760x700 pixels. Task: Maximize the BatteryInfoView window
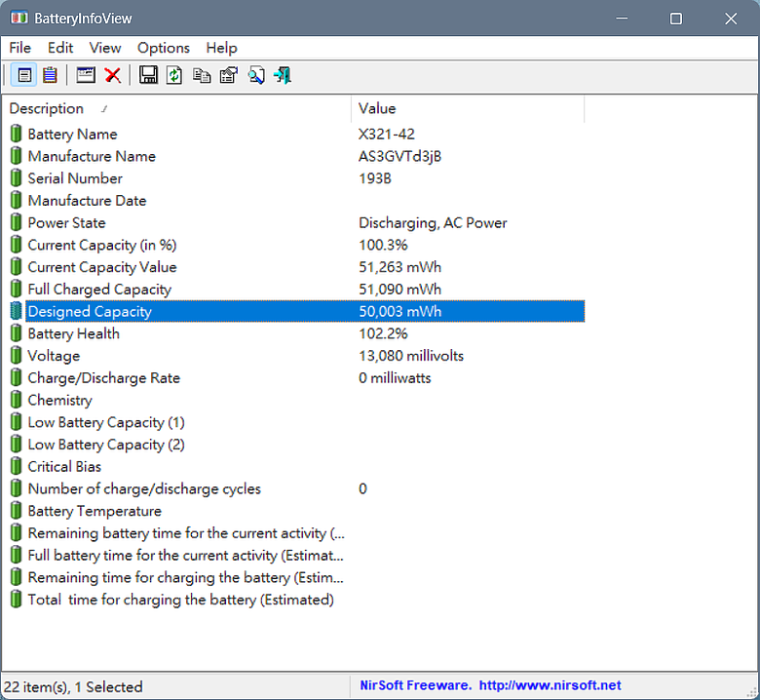pos(675,19)
